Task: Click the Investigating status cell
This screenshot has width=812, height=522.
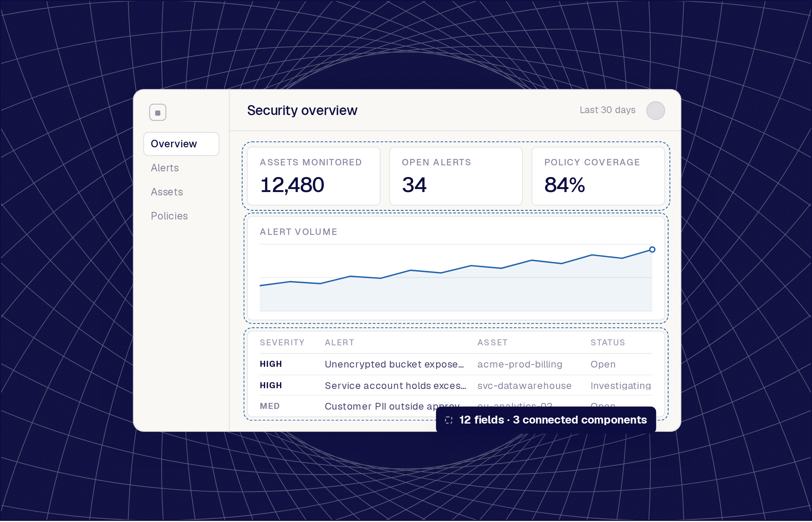Action: pyautogui.click(x=621, y=386)
